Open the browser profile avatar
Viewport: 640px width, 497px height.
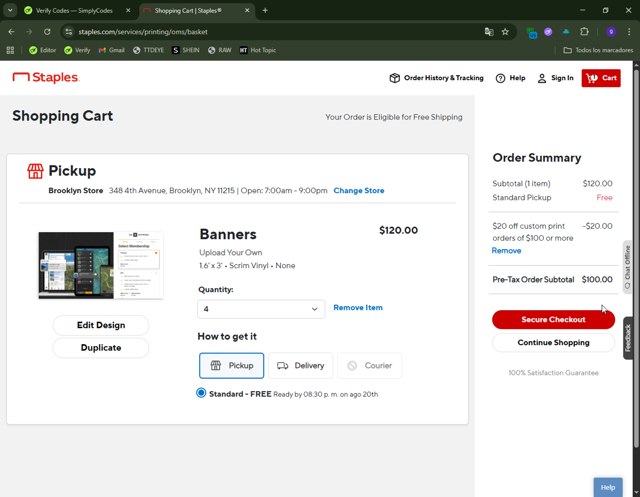[611, 32]
